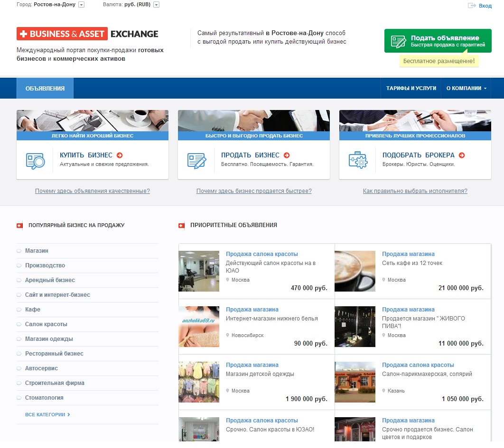Open listing Продажа магазина, Интернет-магазин нижнего белья
This screenshot has width=504, height=448.
point(252,309)
